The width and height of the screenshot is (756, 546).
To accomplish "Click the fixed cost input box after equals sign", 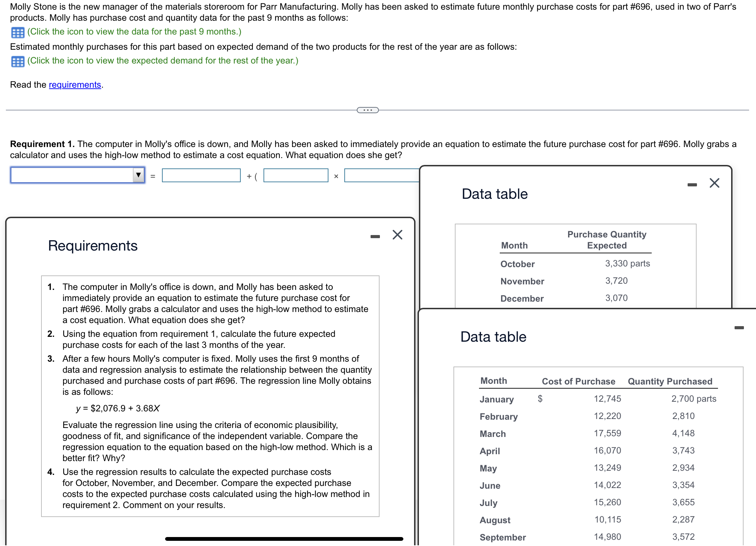I will (201, 175).
